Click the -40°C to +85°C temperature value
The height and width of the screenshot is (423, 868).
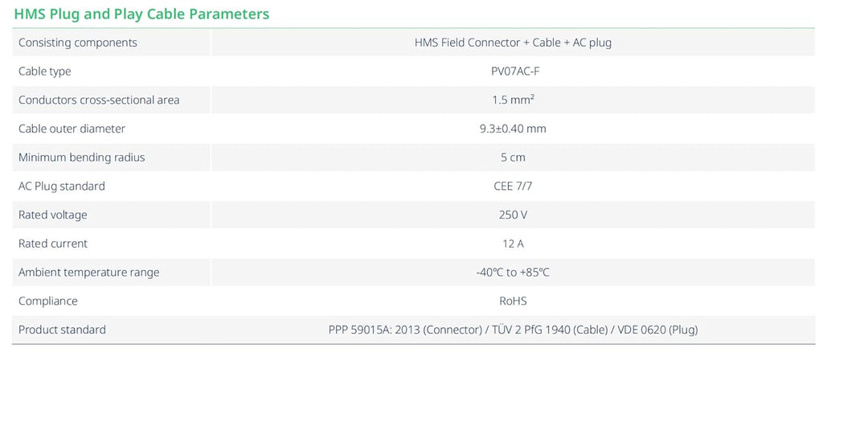pos(513,273)
